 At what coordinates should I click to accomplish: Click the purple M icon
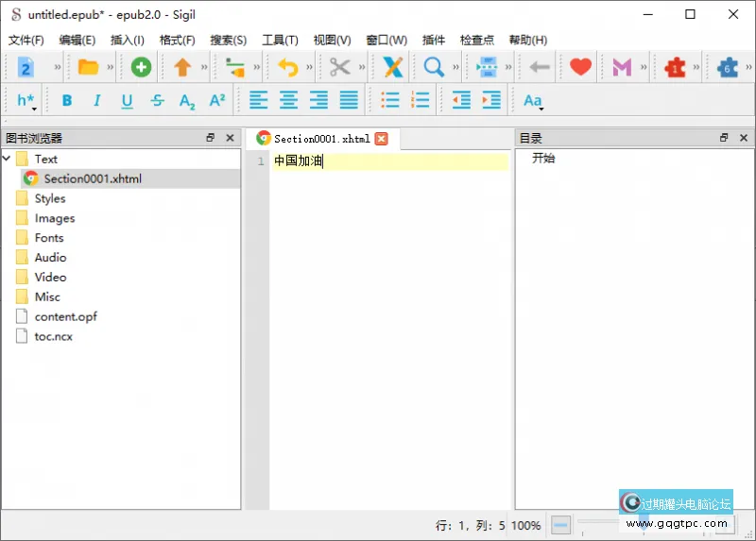pyautogui.click(x=622, y=67)
